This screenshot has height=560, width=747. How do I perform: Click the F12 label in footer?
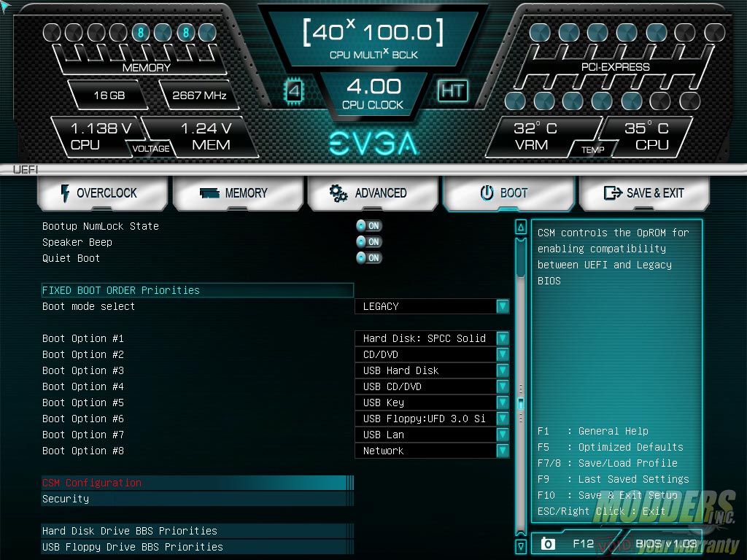pos(583,543)
